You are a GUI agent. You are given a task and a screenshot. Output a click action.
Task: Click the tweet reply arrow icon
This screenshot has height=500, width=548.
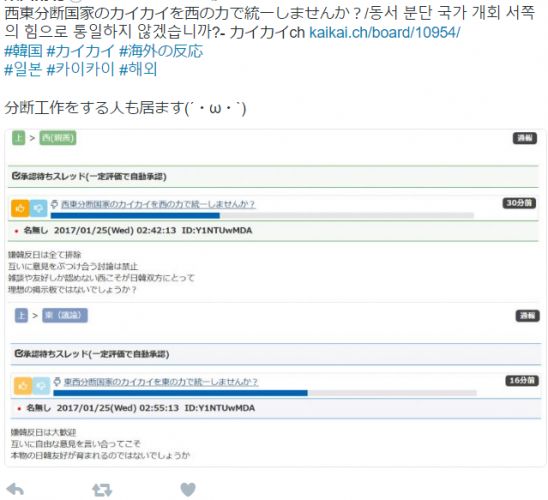pos(15,490)
